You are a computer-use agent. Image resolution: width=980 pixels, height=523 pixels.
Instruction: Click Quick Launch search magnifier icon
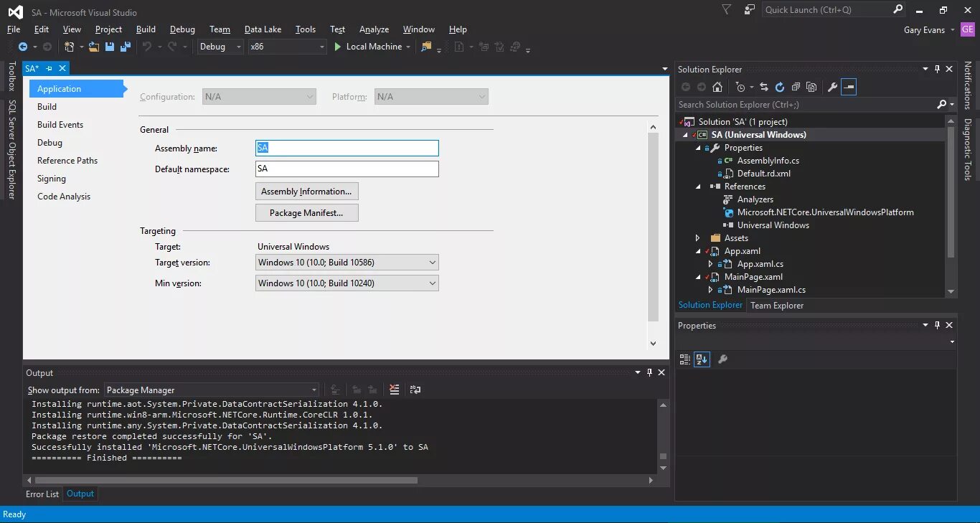click(898, 9)
